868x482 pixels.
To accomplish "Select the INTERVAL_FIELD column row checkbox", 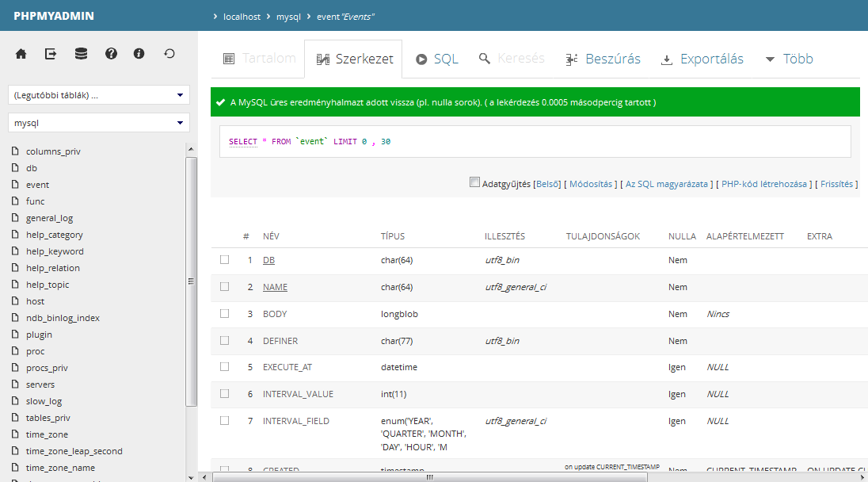I will [224, 420].
